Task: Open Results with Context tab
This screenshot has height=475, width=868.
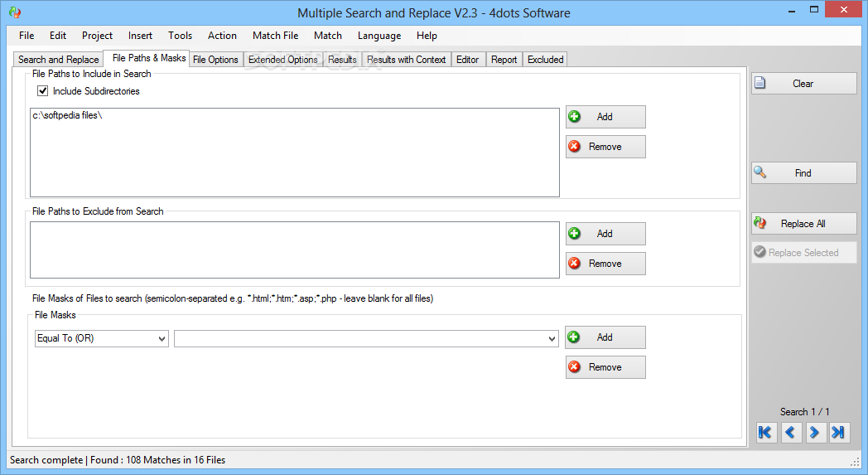Action: coord(407,60)
